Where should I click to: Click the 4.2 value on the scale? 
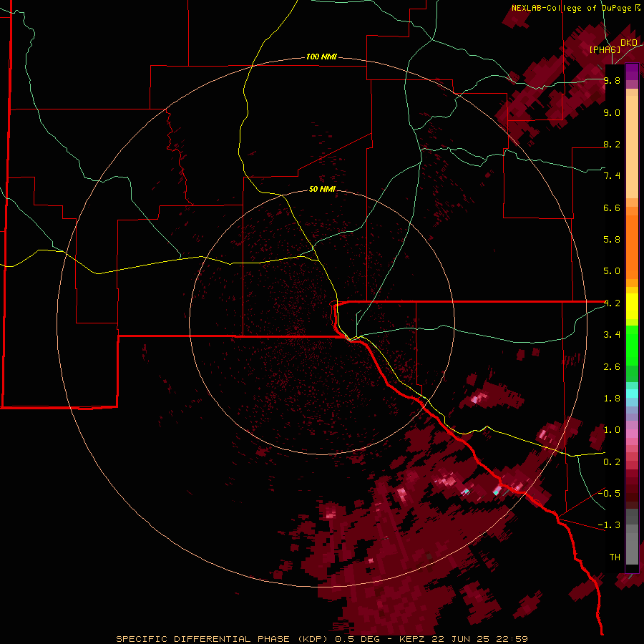point(612,303)
